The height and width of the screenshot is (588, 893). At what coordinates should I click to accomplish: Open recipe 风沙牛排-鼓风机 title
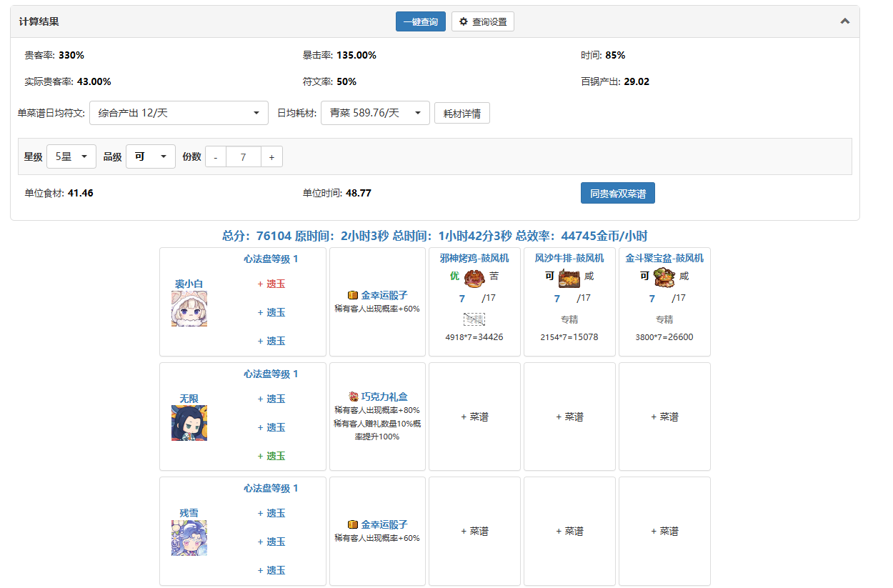[x=569, y=258]
